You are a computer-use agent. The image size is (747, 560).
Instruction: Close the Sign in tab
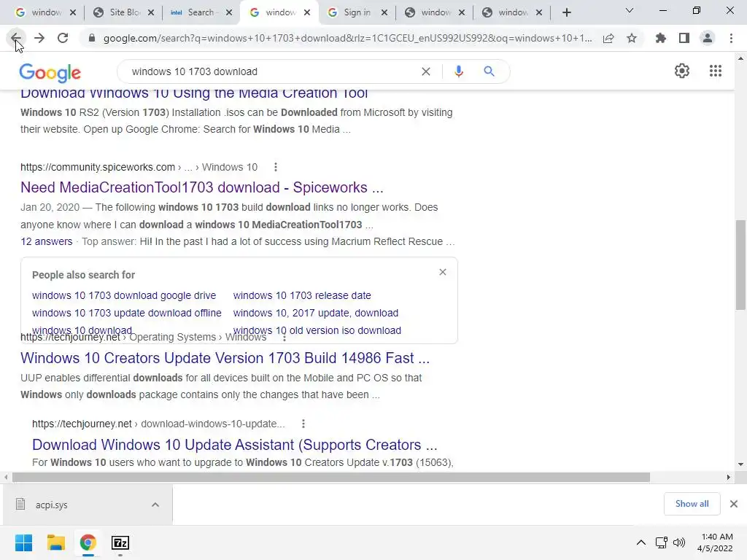coord(384,13)
